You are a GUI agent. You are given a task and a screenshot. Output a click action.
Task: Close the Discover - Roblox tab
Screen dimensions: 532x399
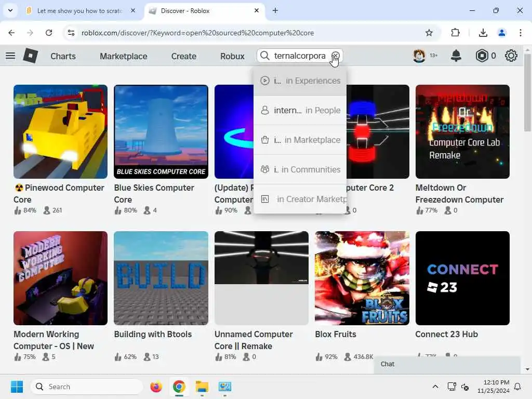pos(257,10)
